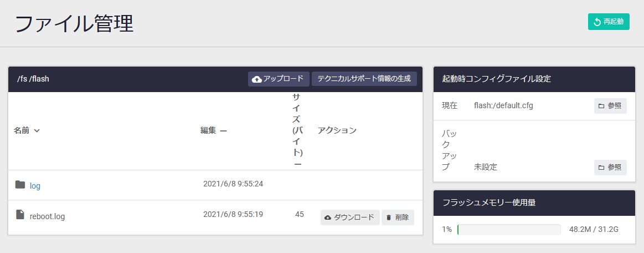Sort by 編集 column header
The height and width of the screenshot is (253, 644).
coord(214,130)
